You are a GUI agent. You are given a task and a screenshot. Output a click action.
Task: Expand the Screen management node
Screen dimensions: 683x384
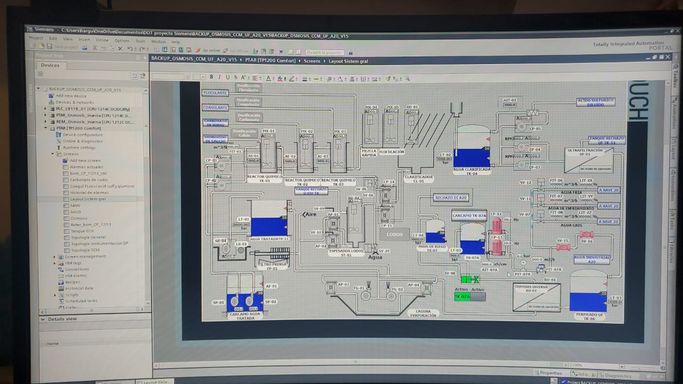click(55, 256)
